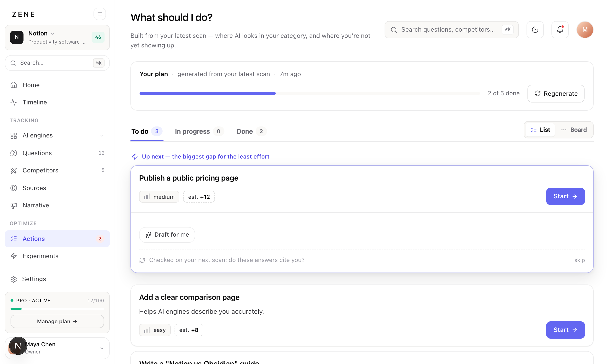Click Draft for me
609x364 pixels.
(167, 235)
